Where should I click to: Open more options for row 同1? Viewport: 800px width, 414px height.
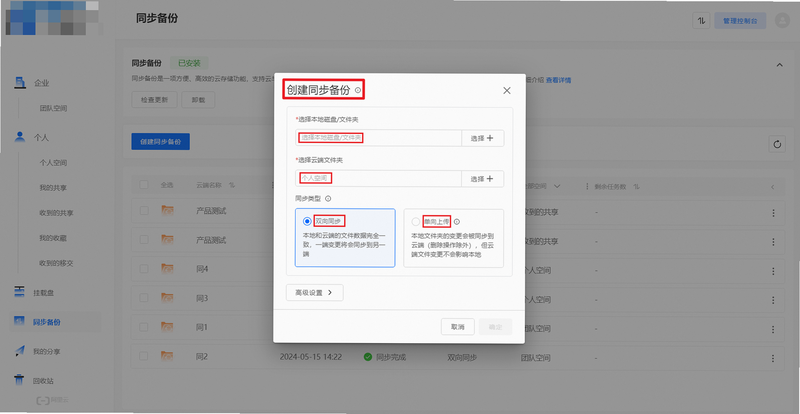pyautogui.click(x=773, y=329)
